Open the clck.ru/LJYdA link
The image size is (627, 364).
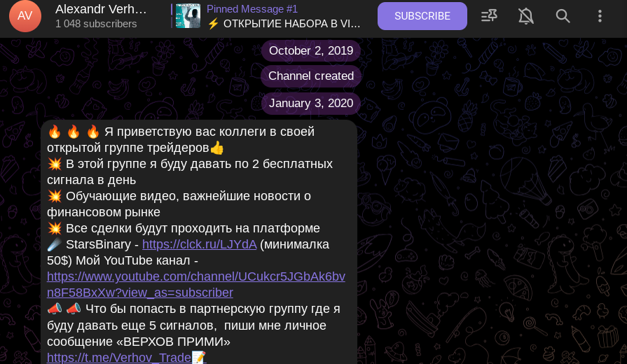tap(199, 244)
